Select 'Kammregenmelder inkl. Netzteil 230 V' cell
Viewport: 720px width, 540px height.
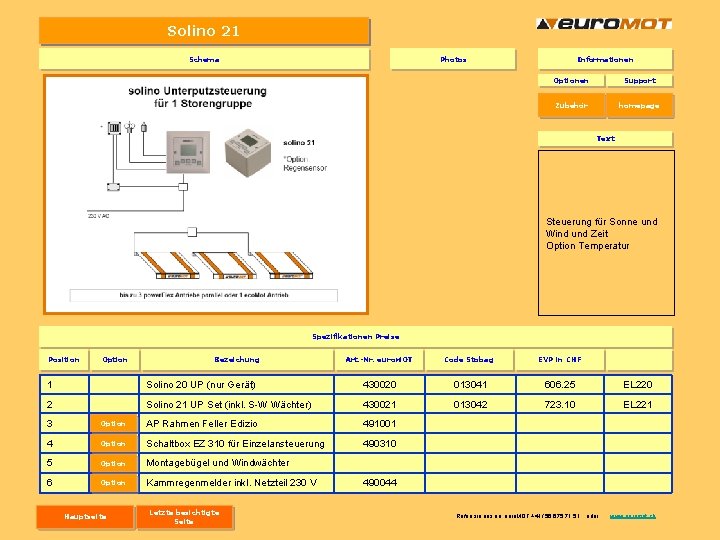pos(236,483)
